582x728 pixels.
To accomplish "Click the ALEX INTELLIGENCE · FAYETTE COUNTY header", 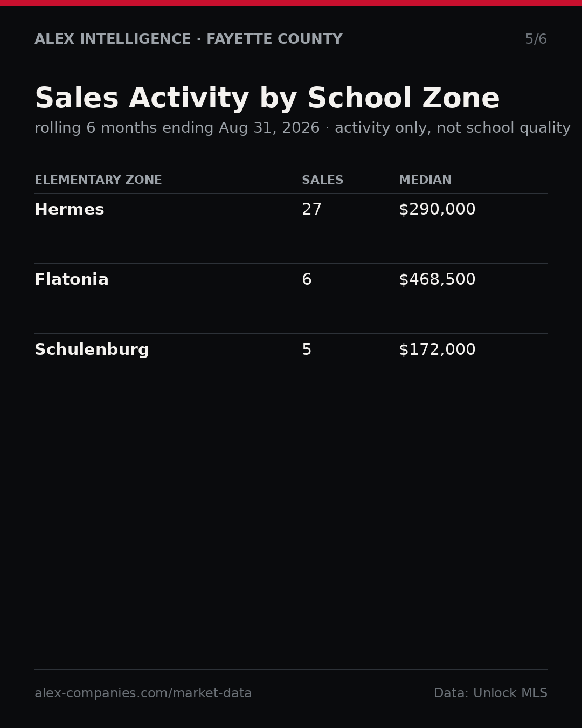I will point(189,39).
